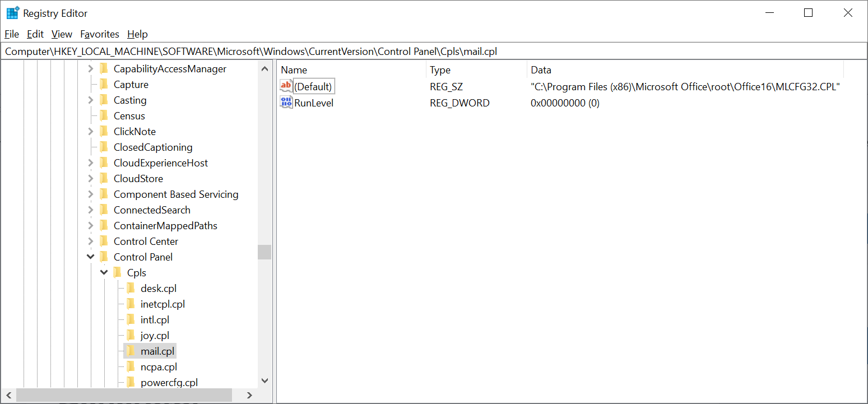Click the REG_DWORD type cell

point(459,103)
